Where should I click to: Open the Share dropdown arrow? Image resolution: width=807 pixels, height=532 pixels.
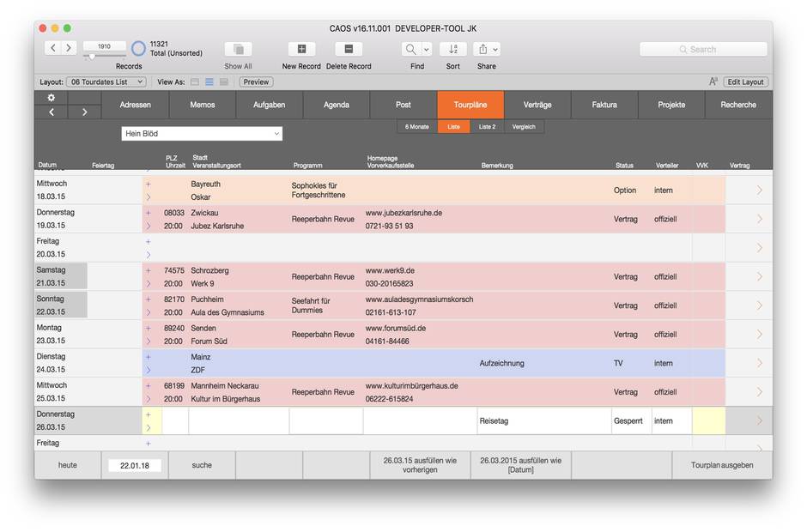(x=495, y=50)
